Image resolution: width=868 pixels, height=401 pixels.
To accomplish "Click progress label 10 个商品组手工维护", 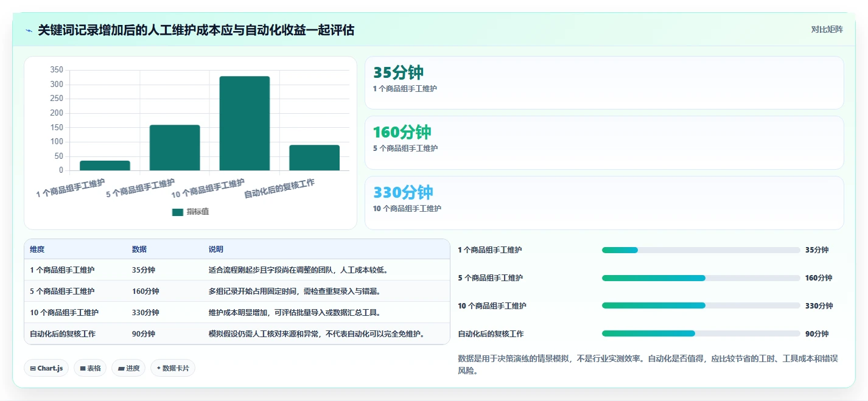I will point(492,306).
